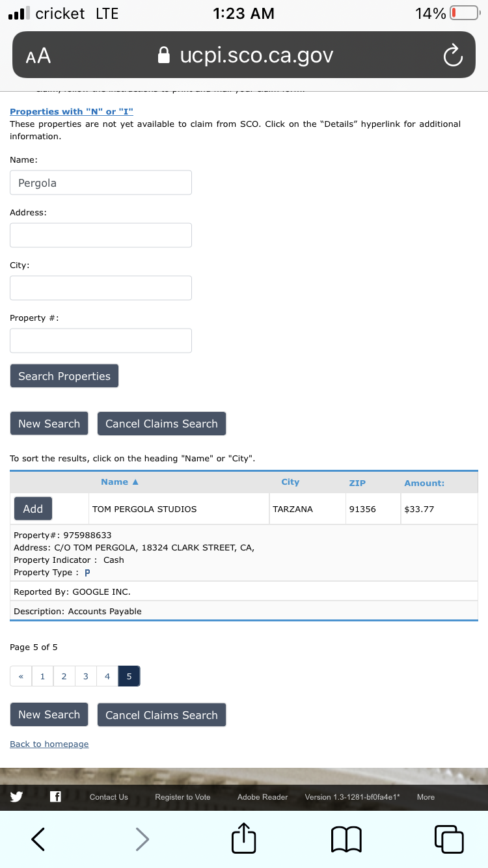Click Property# 975988633 text
The width and height of the screenshot is (488, 868).
[x=62, y=536]
